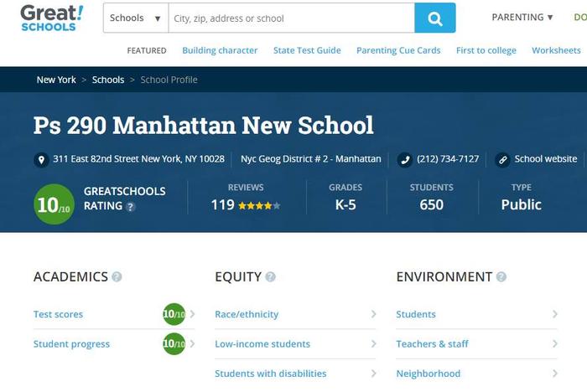This screenshot has height=392, width=587.
Task: Open the State Test Guide featured link
Action: pos(307,50)
